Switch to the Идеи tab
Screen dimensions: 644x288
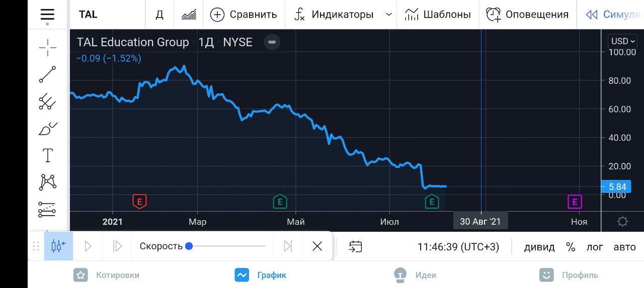coord(415,275)
